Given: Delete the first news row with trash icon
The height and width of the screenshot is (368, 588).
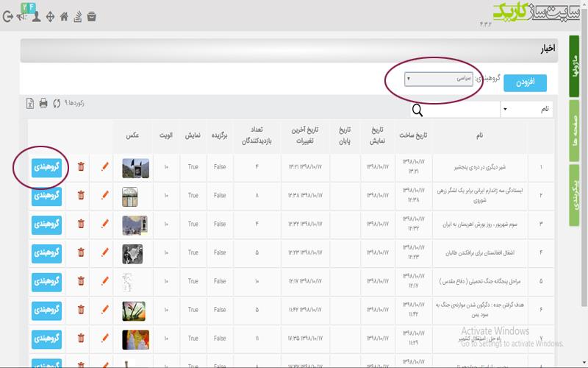Looking at the screenshot, I should (81, 167).
